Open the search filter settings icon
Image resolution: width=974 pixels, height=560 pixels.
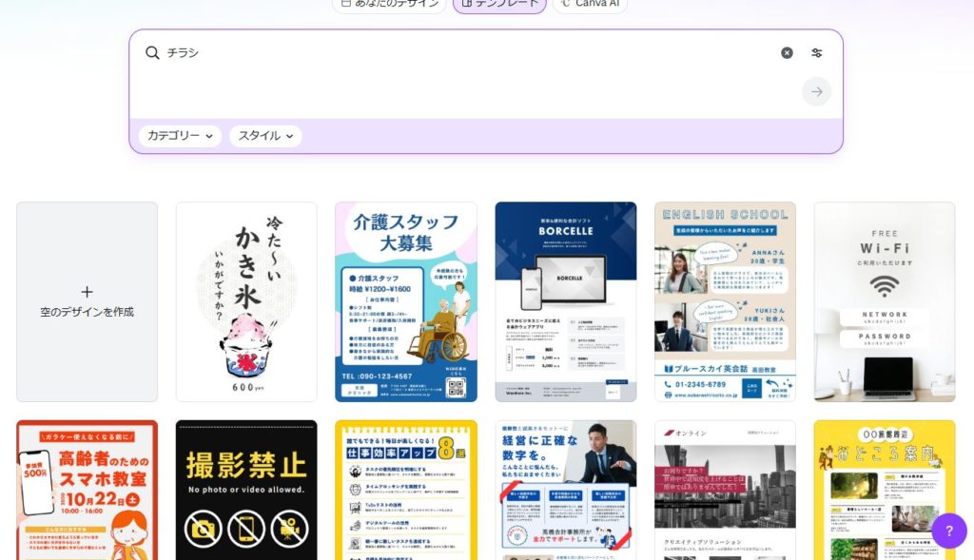pyautogui.click(x=816, y=53)
